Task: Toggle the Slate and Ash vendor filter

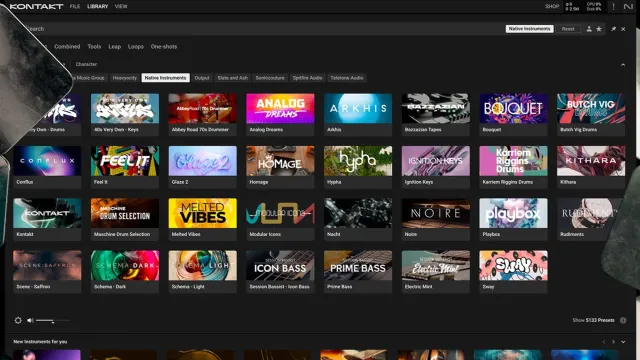Action: pyautogui.click(x=233, y=78)
